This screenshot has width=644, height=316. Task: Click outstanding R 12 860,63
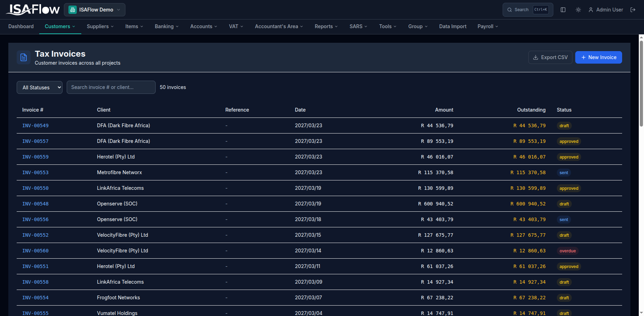click(529, 251)
